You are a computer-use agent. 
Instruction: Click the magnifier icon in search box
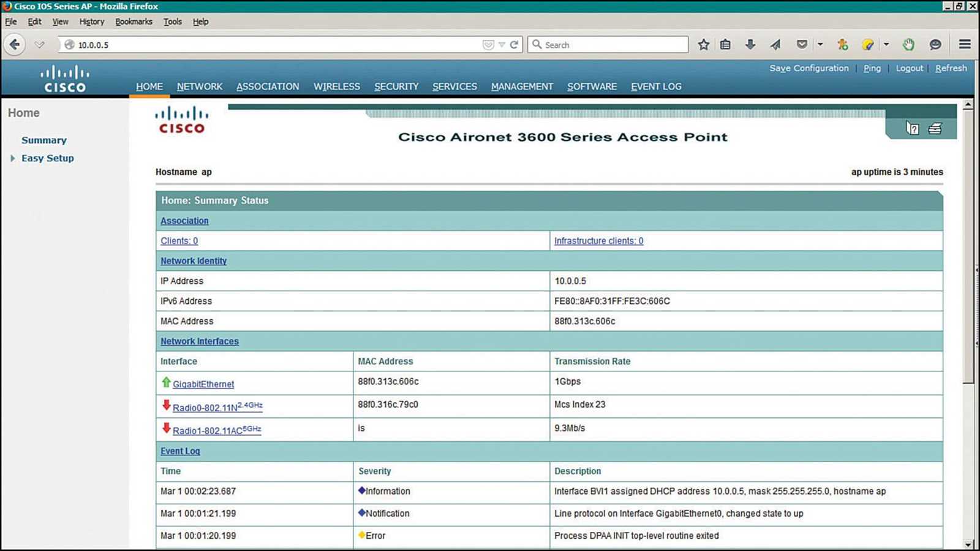537,45
